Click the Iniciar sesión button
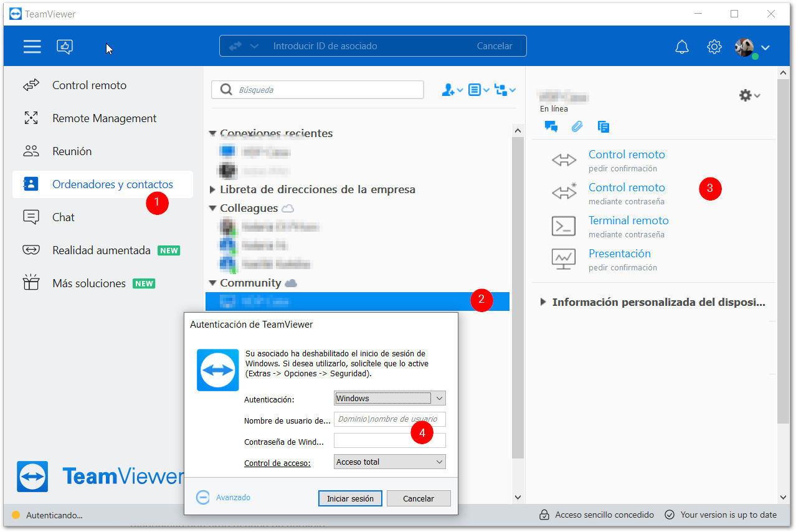 click(350, 498)
